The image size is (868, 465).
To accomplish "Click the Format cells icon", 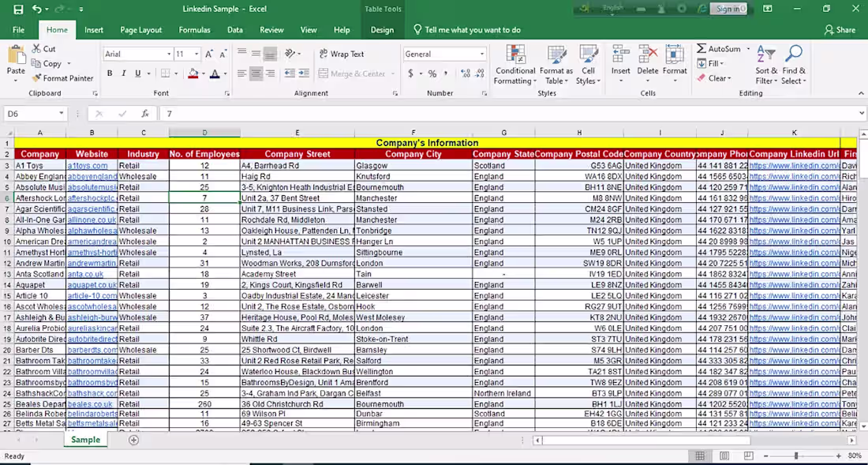I will pyautogui.click(x=674, y=54).
